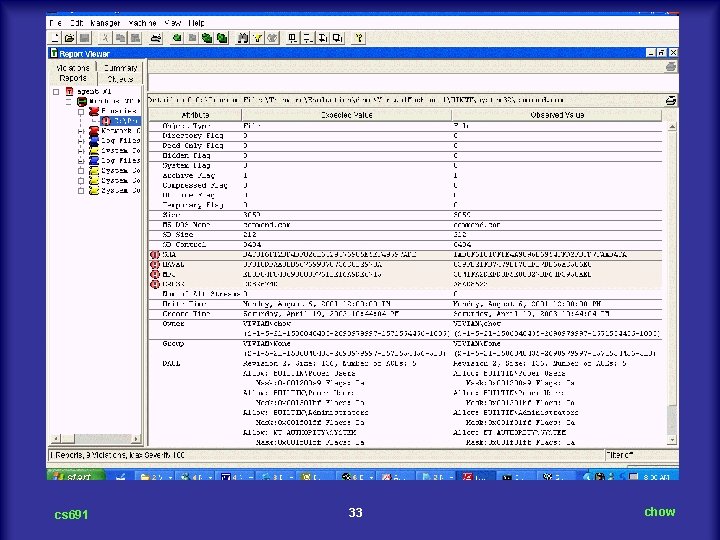This screenshot has height=540, width=720.
Task: Click the yellow filter funnel toolbar icon
Action: tap(257, 38)
